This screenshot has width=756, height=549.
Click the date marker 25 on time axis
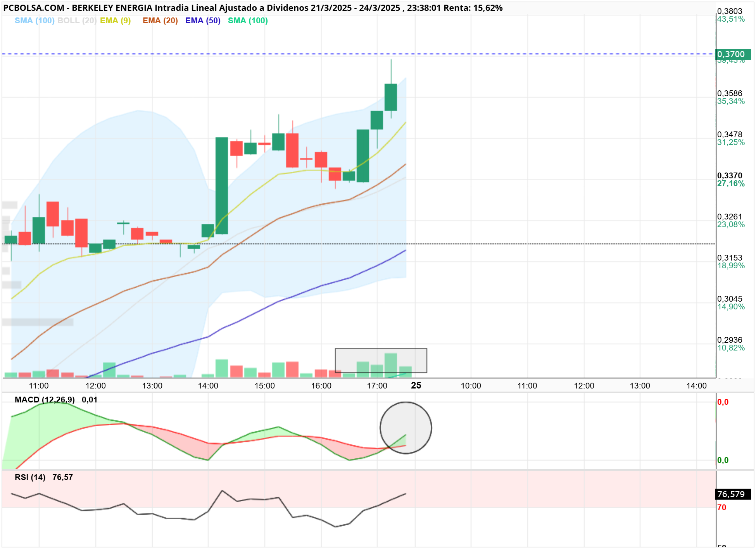(416, 385)
